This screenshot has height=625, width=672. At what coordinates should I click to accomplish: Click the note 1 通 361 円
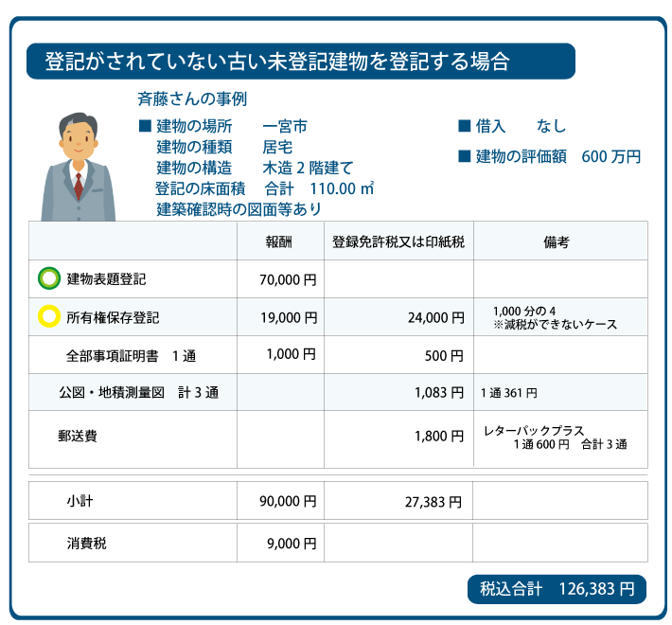(x=508, y=393)
